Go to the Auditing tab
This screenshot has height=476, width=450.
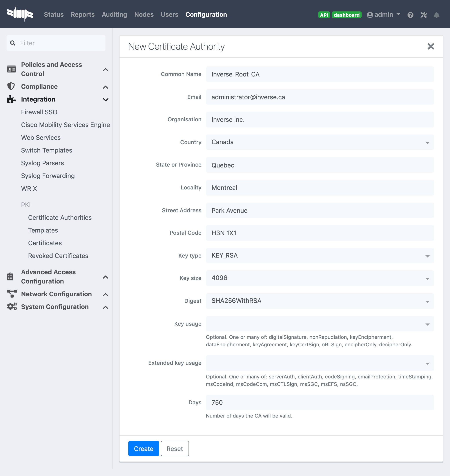coord(114,15)
